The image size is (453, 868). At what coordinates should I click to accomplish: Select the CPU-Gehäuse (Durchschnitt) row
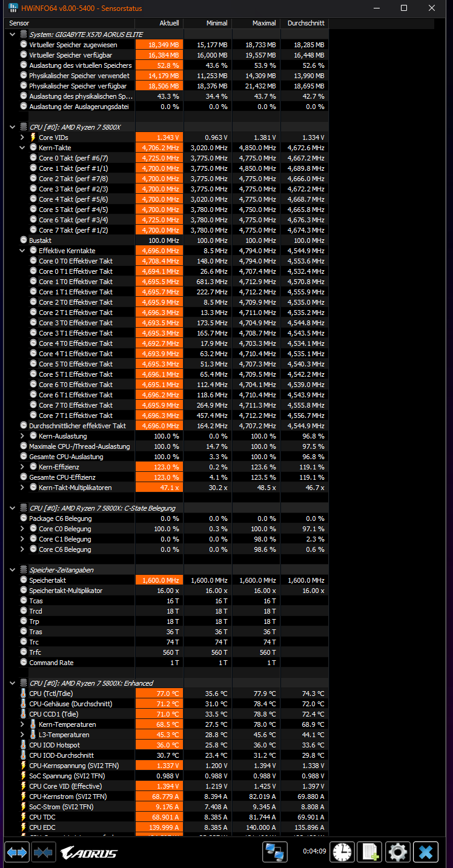coord(167,704)
